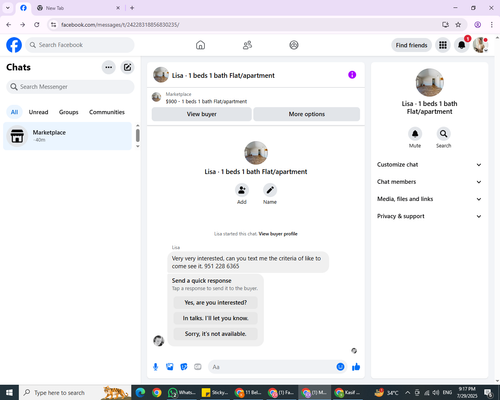Select the Unread chats filter
The height and width of the screenshot is (400, 500).
[38, 112]
